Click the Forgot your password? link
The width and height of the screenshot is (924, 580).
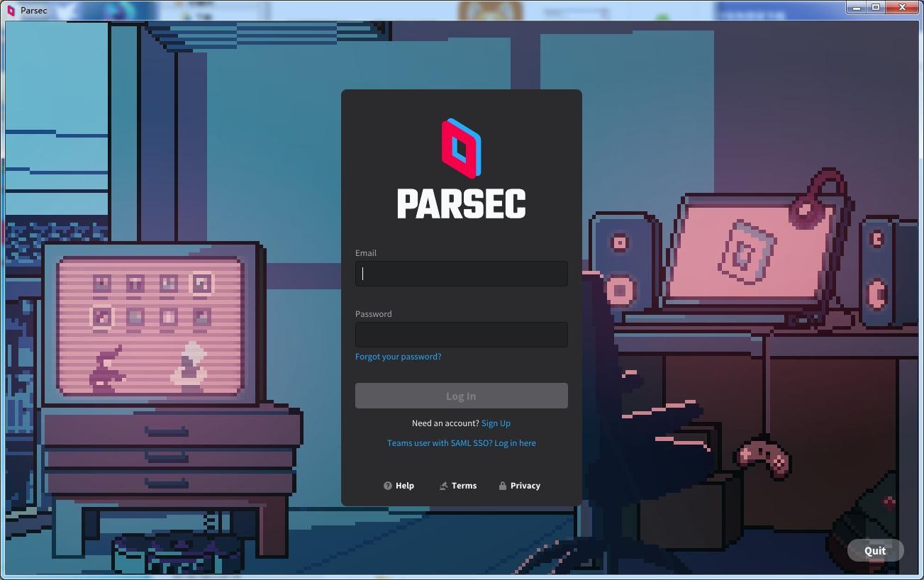(398, 357)
